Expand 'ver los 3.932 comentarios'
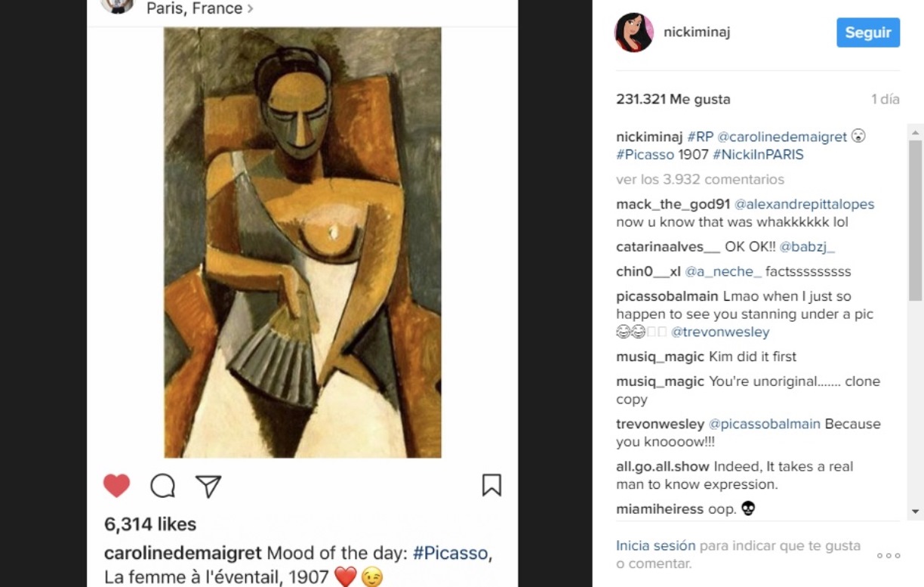924x587 pixels. (x=700, y=179)
